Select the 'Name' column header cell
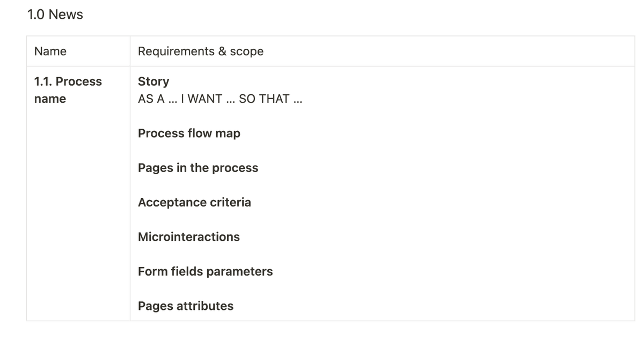Image resolution: width=644 pixels, height=356 pixels. 78,51
